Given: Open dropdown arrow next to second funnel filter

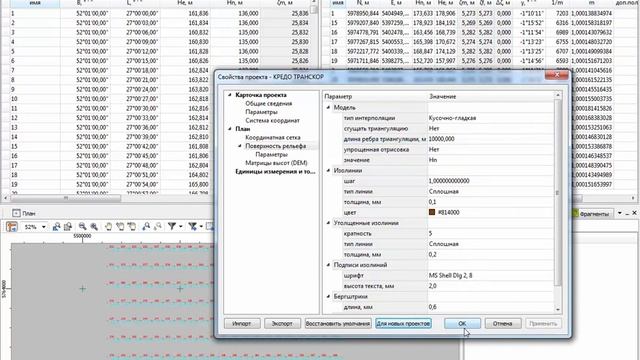Looking at the screenshot, I should click(x=201, y=227).
